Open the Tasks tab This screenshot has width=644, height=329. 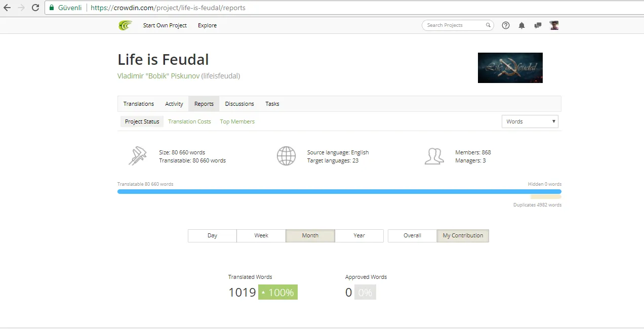coord(272,104)
